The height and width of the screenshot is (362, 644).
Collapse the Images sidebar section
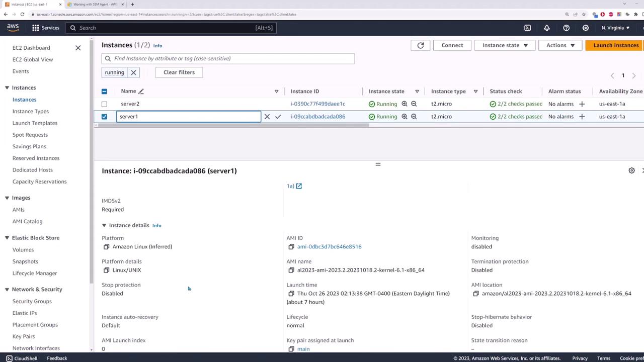point(7,198)
